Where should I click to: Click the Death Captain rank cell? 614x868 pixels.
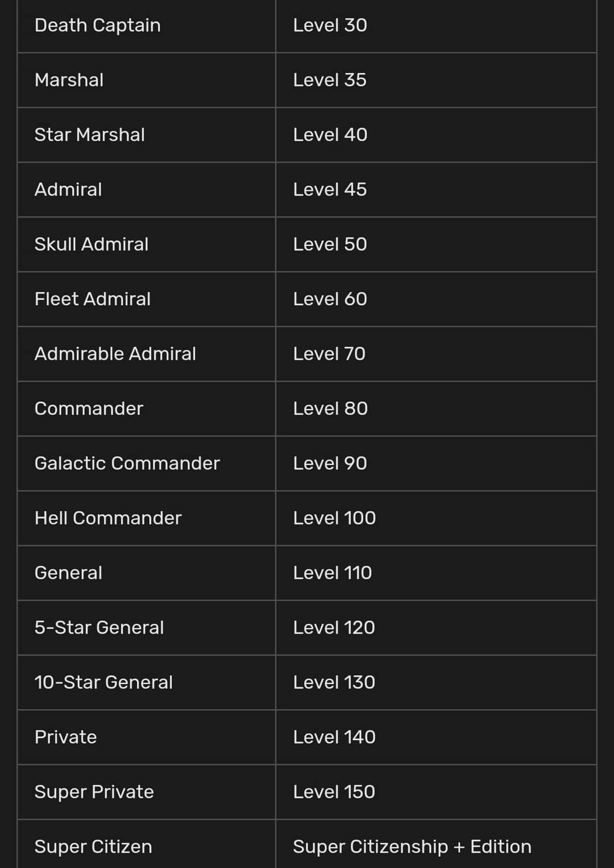(x=97, y=26)
